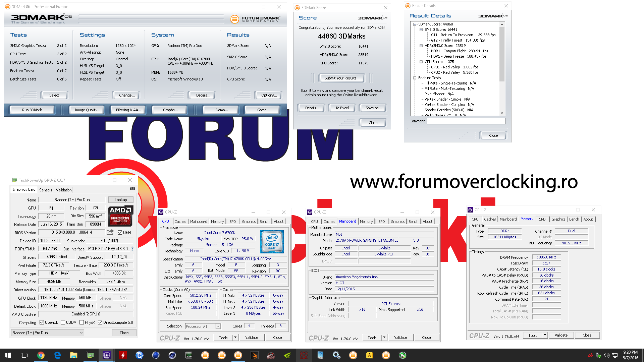Open the Radeon Pro Duo device dropdown

click(x=47, y=333)
